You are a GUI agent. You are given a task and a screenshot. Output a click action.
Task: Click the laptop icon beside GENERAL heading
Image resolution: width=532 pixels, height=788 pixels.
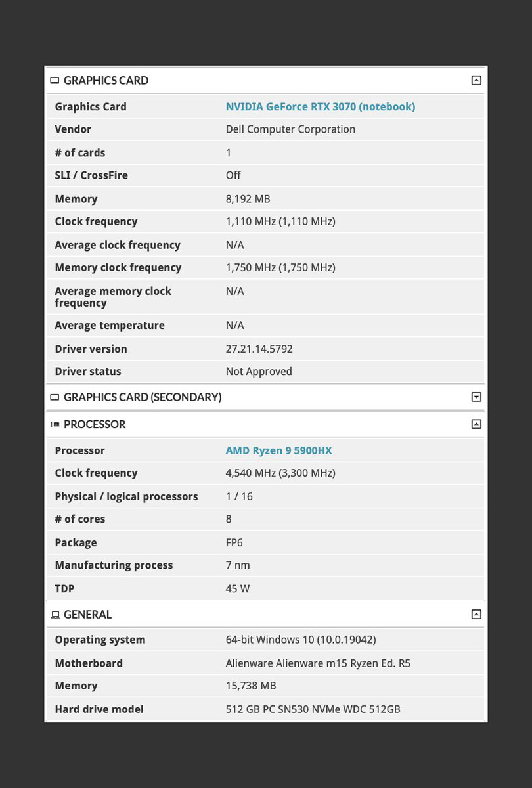click(55, 615)
